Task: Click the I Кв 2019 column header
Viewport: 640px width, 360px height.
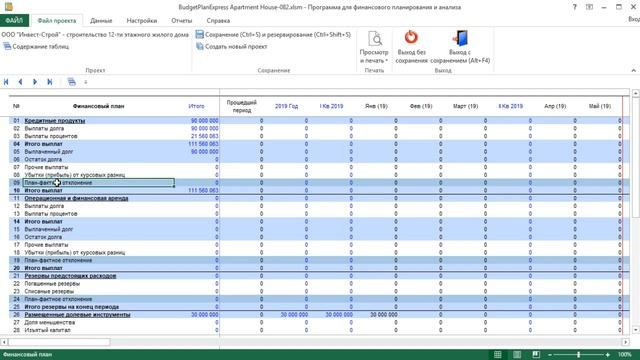Action: (331, 106)
